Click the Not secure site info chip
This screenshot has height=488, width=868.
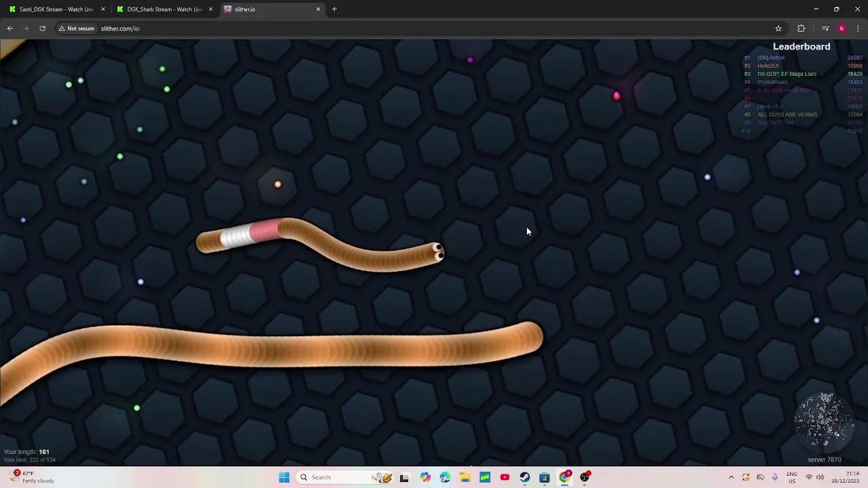point(76,28)
